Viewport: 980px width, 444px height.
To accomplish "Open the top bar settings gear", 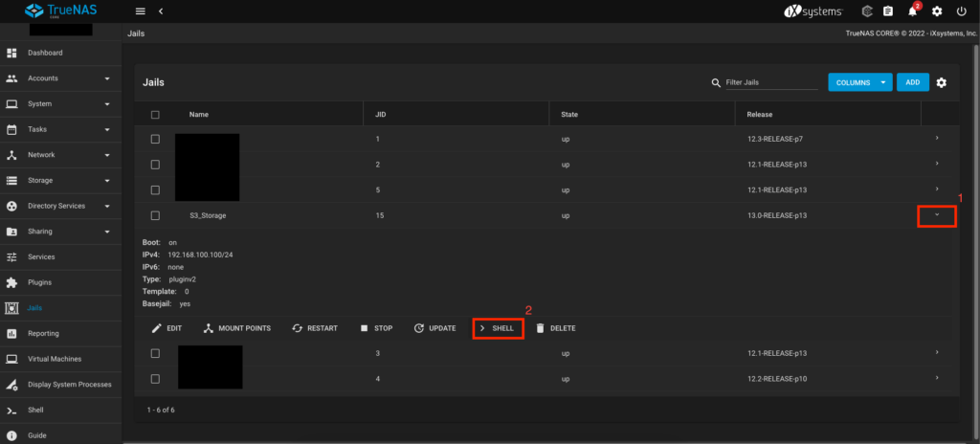I will coord(937,11).
